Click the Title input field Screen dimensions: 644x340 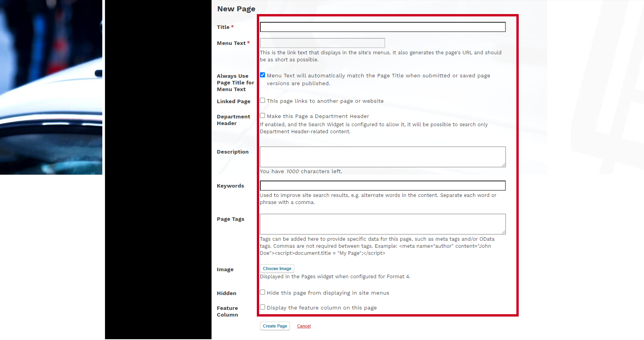382,27
